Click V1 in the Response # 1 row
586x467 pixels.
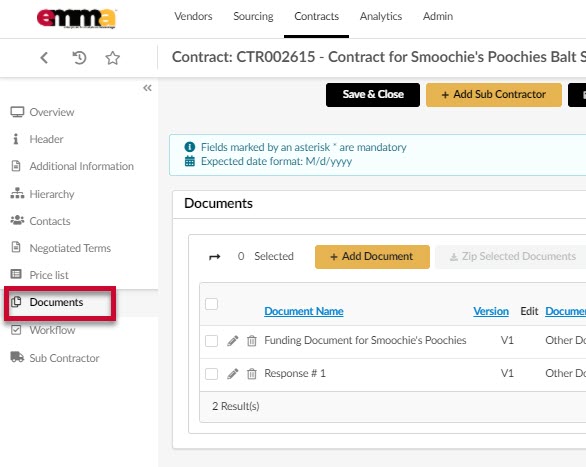point(507,373)
